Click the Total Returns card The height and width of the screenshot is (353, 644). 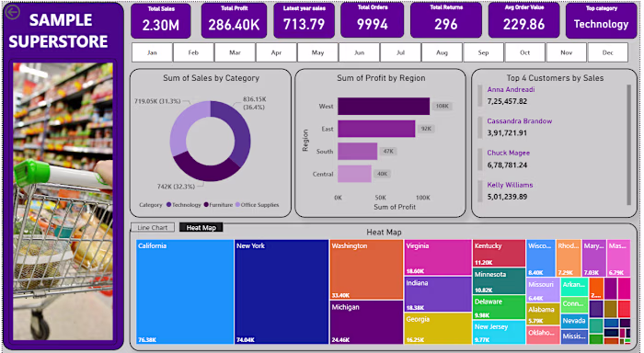[x=446, y=19]
